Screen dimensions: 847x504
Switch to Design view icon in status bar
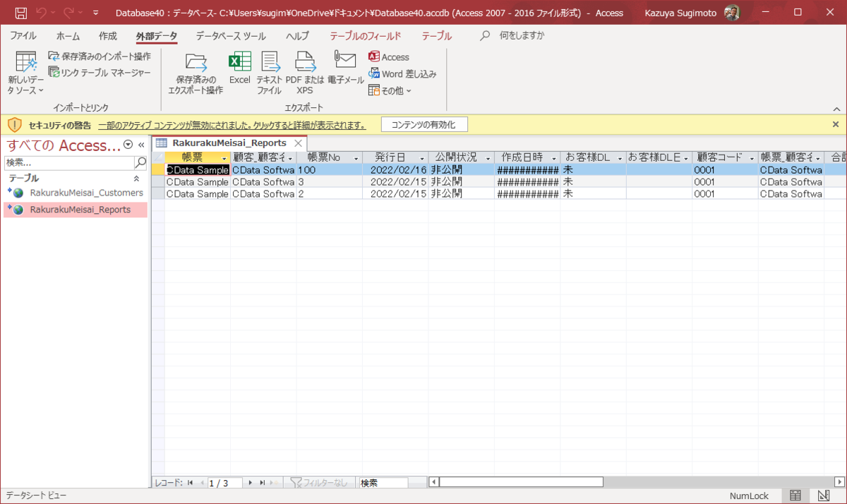click(822, 496)
